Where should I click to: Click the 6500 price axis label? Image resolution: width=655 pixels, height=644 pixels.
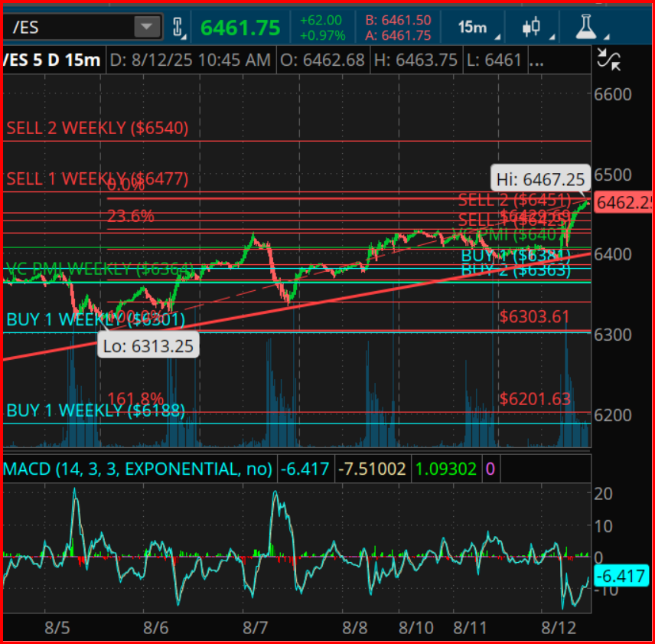tap(612, 175)
